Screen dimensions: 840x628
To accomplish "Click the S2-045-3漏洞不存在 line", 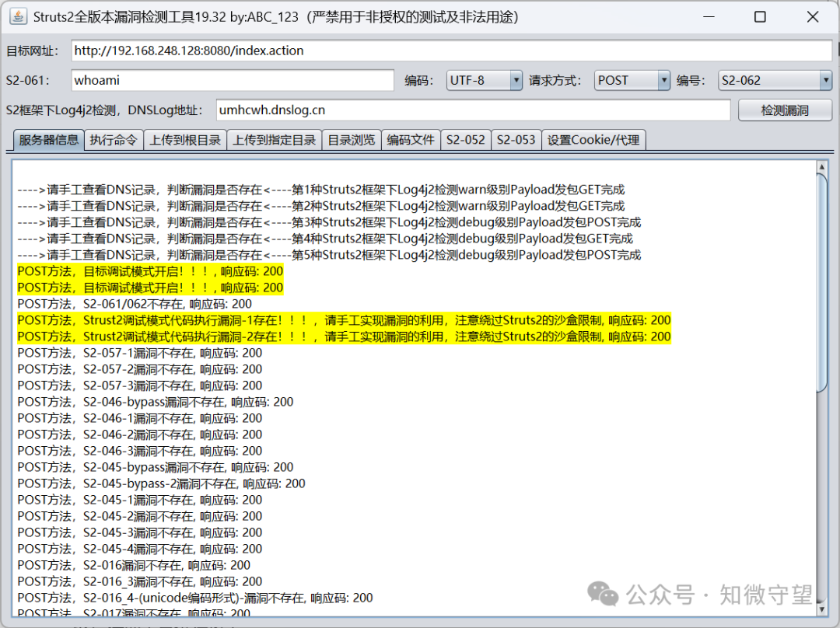I will pos(140,532).
